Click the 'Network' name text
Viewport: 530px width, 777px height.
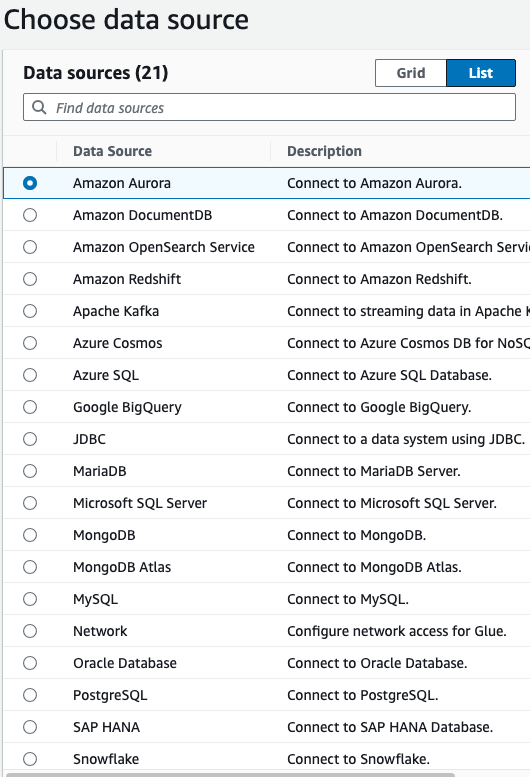coord(101,631)
